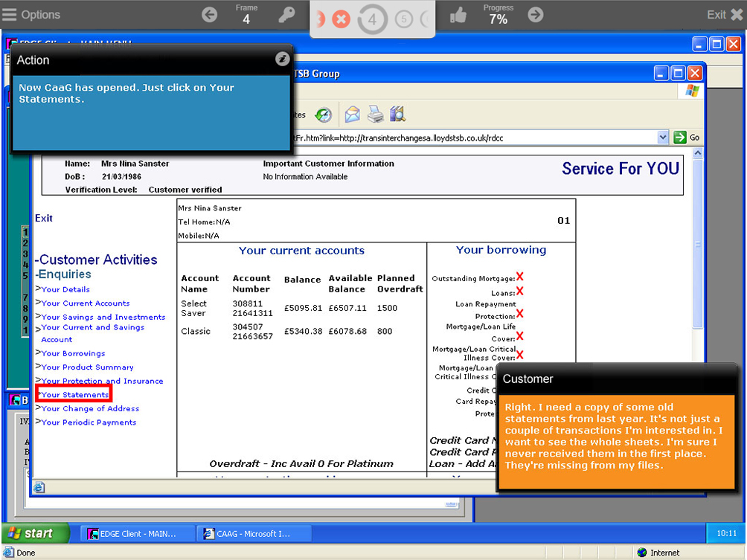
Task: Click No Information Available text
Action: 305,177
